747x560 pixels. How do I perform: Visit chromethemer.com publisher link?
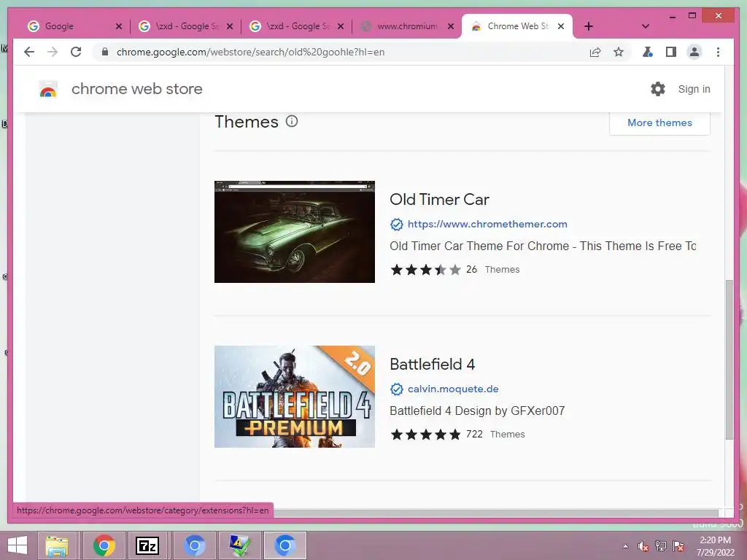[x=487, y=224]
